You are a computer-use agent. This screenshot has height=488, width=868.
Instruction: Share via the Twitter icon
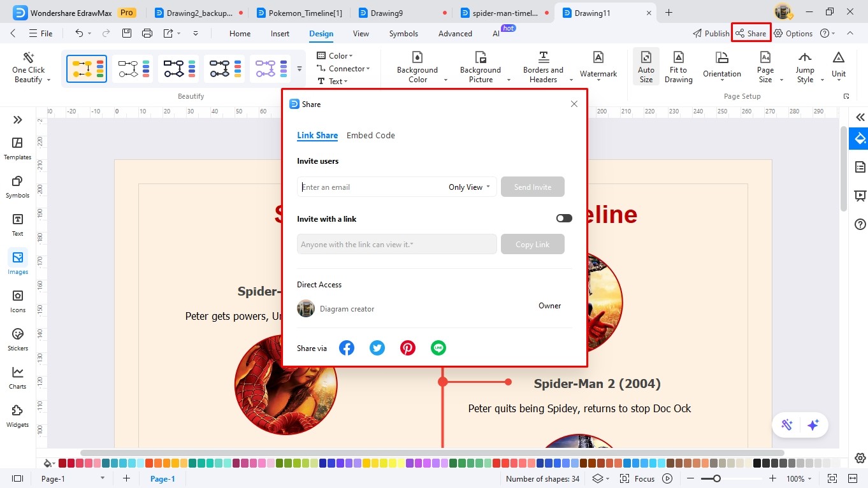(377, 348)
